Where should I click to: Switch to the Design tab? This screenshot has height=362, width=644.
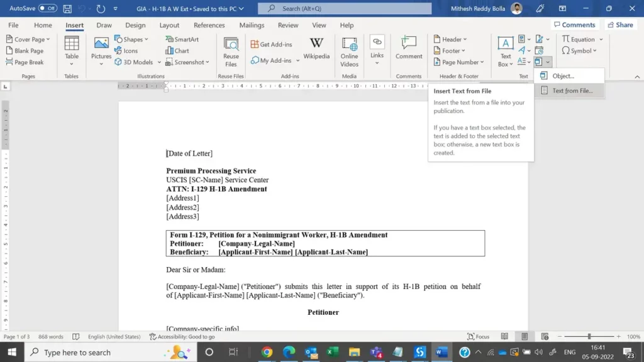(x=135, y=25)
